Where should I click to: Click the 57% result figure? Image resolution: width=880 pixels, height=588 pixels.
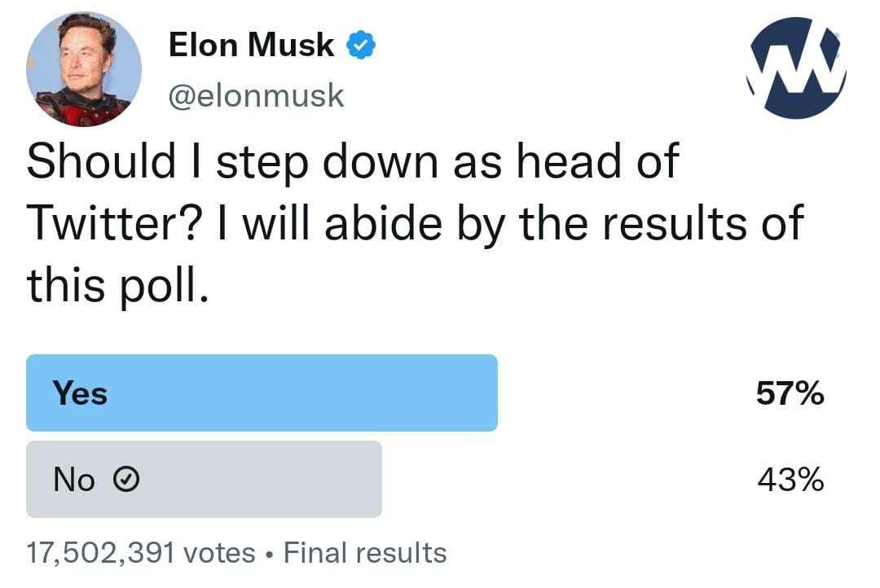point(790,394)
